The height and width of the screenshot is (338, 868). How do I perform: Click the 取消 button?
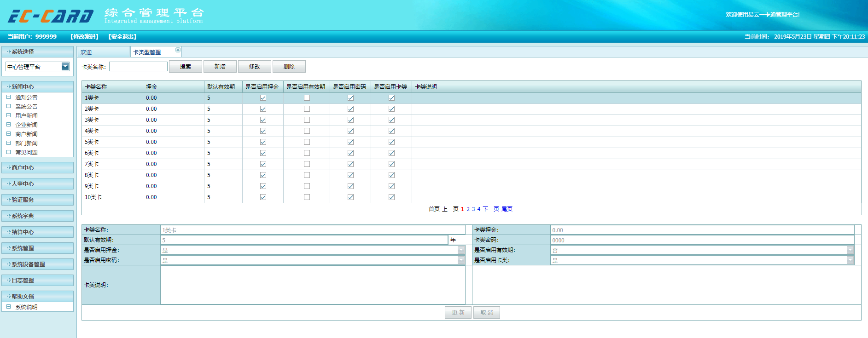click(487, 312)
